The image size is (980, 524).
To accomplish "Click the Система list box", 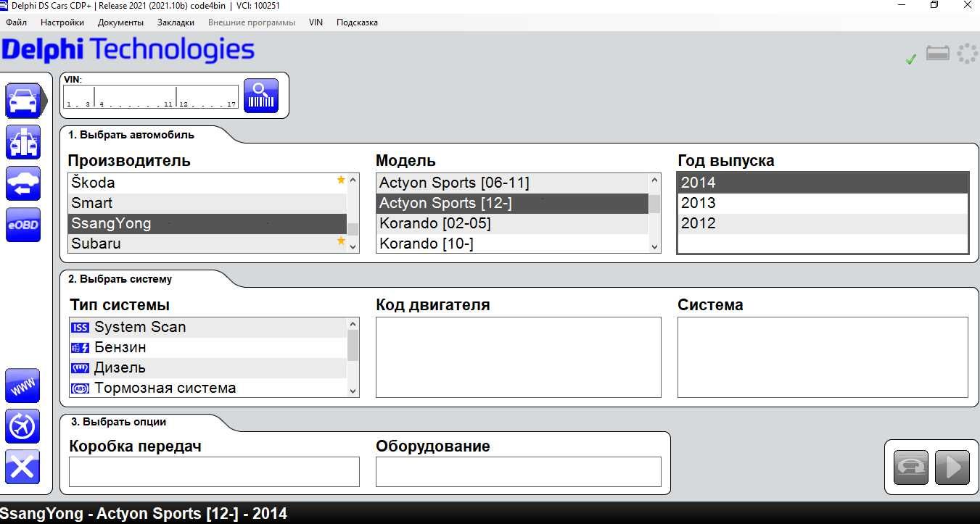I will point(823,357).
